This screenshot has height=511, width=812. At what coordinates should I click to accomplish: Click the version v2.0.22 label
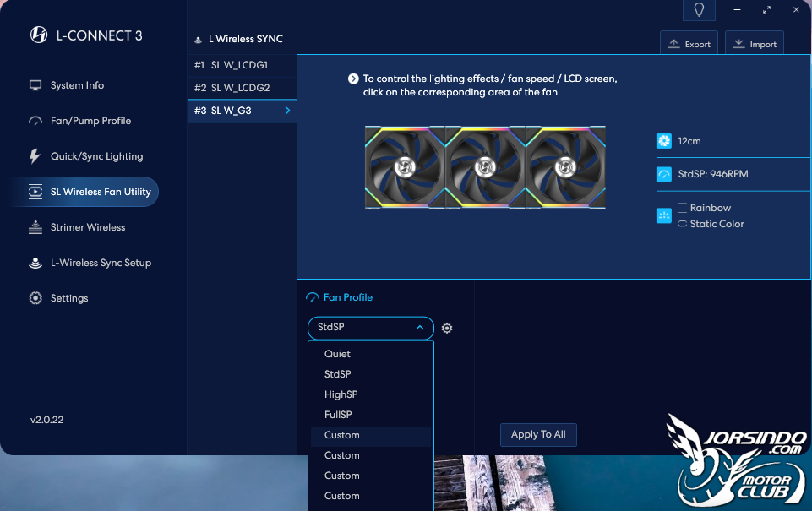click(46, 420)
